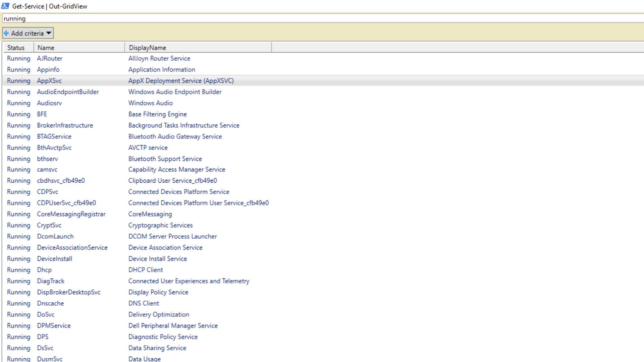Click 'Device Association Service' display name
Screen dimensions: 644x362
pos(165,247)
